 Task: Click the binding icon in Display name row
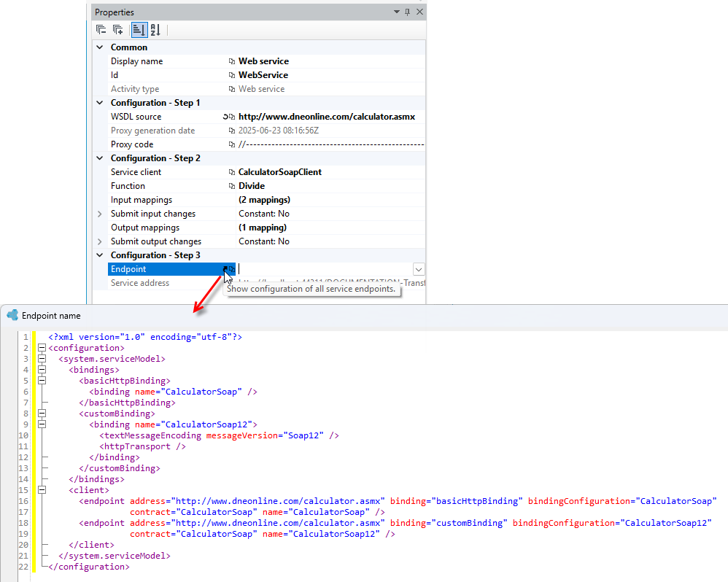[232, 61]
